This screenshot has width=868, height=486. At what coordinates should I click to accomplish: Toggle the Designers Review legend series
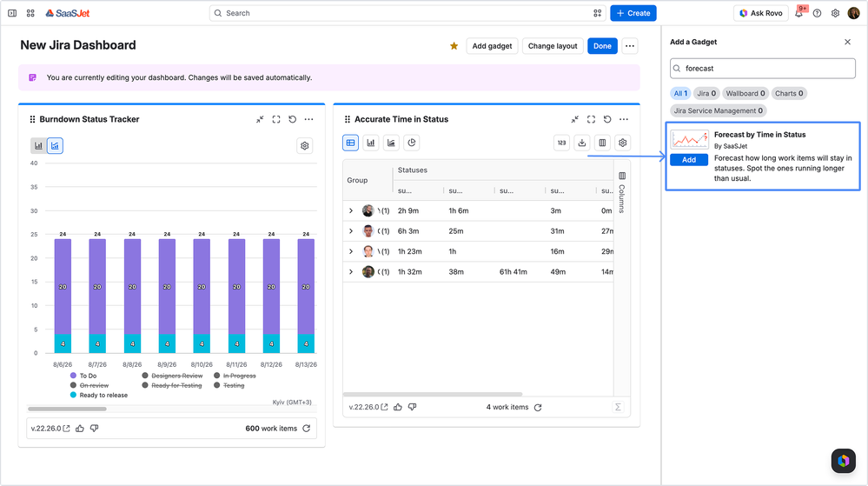pos(173,376)
